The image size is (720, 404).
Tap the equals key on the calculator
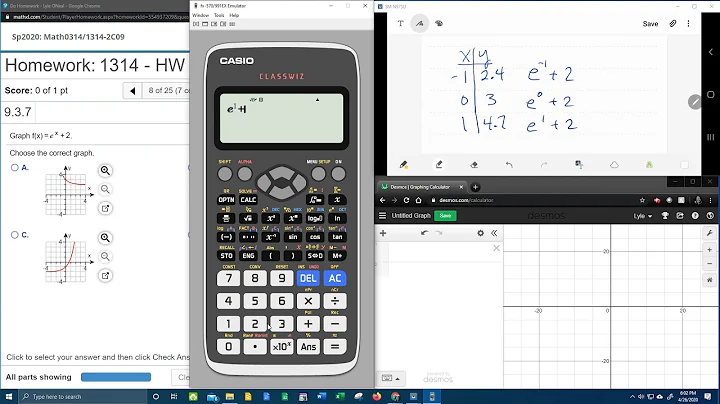pyautogui.click(x=335, y=347)
